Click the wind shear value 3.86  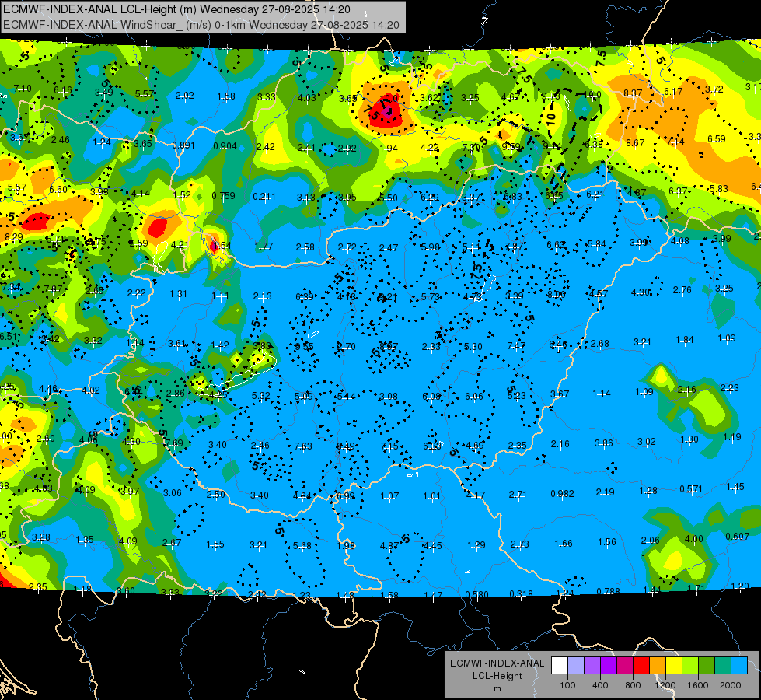pyautogui.click(x=604, y=443)
